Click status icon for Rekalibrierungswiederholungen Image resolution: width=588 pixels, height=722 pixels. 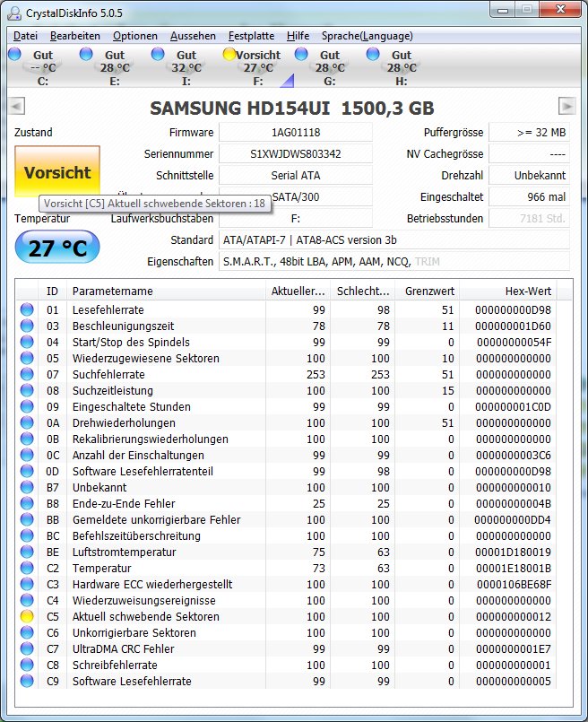27,439
